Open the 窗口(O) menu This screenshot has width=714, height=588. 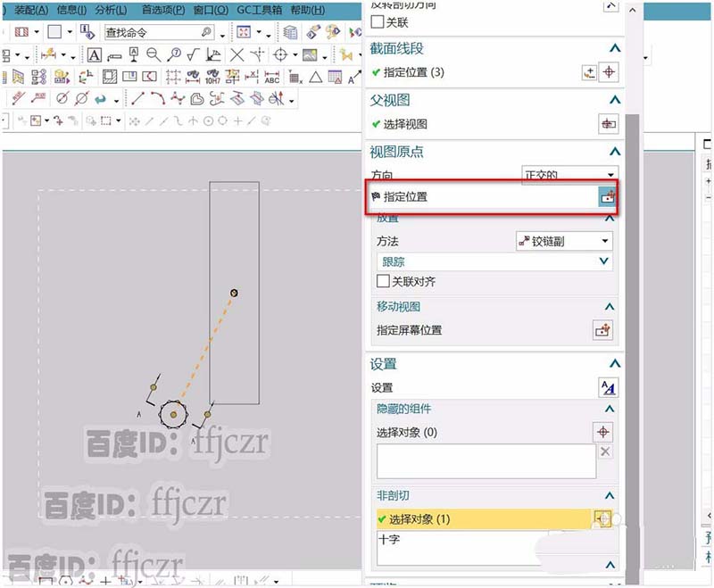pyautogui.click(x=211, y=10)
